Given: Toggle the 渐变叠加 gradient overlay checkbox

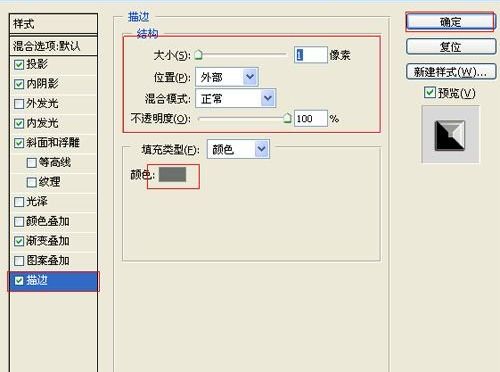Looking at the screenshot, I should (x=19, y=241).
